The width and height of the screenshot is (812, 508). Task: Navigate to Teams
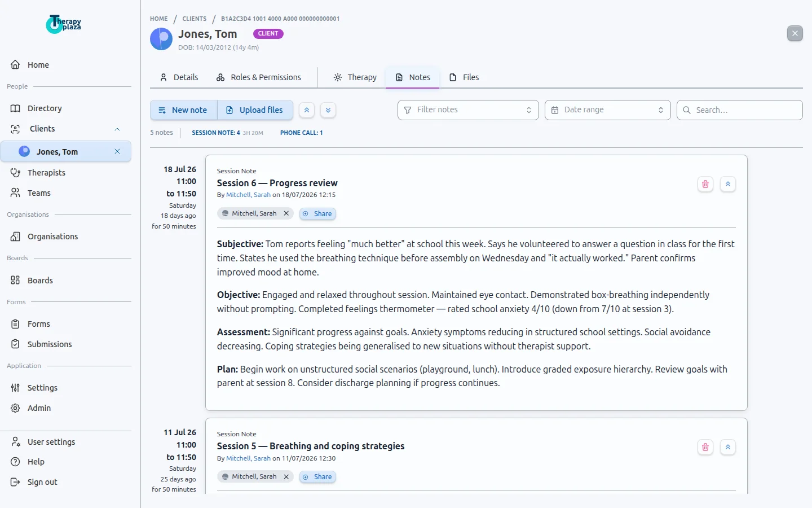click(65, 193)
